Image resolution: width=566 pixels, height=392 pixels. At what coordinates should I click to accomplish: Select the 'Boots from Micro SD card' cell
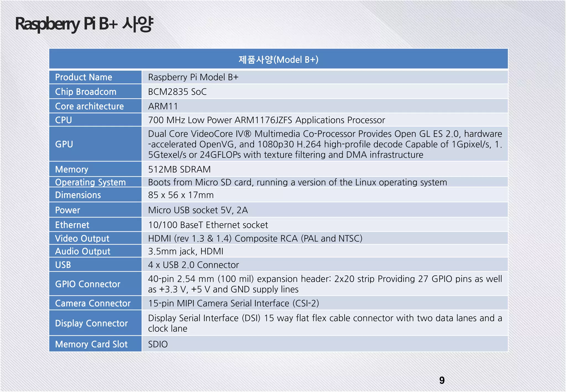point(325,182)
